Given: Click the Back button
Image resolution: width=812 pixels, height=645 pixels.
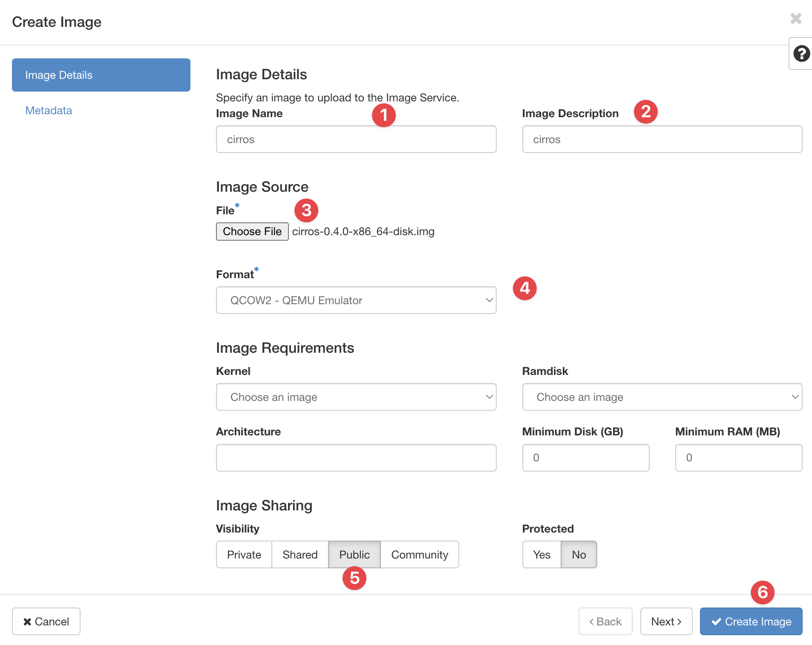Looking at the screenshot, I should point(605,621).
